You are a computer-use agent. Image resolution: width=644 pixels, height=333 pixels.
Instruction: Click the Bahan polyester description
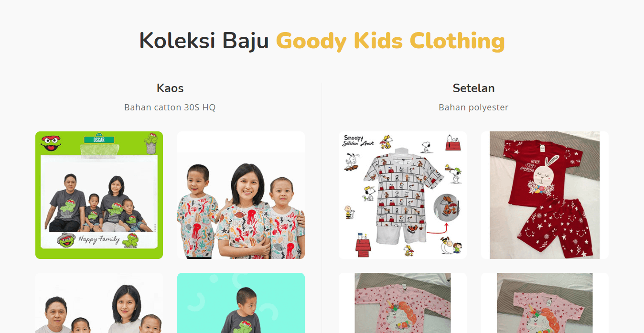click(473, 107)
